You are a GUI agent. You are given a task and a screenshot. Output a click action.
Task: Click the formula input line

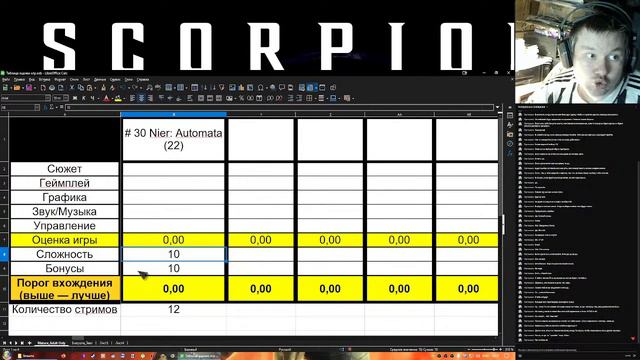[280, 107]
